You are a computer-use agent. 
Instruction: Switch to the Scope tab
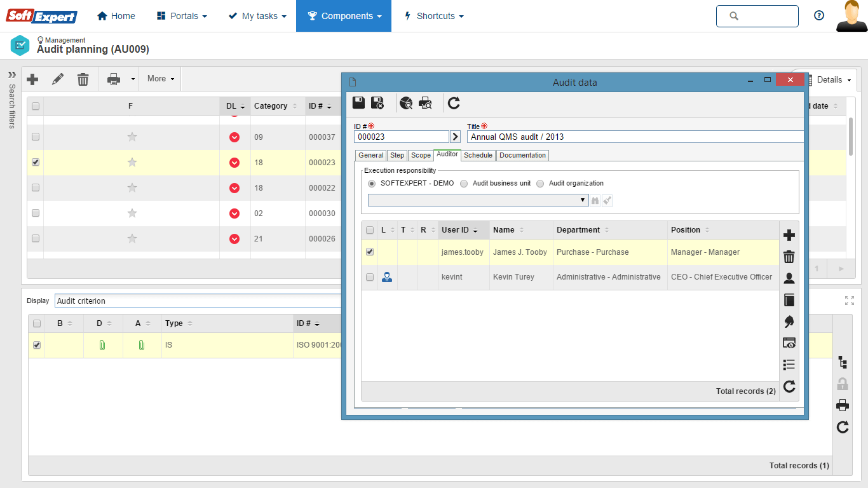[421, 155]
